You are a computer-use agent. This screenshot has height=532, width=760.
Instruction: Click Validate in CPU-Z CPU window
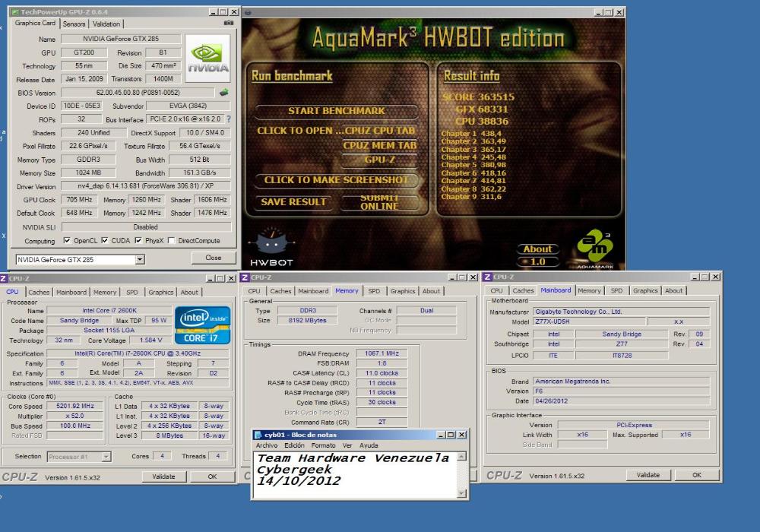click(x=164, y=477)
